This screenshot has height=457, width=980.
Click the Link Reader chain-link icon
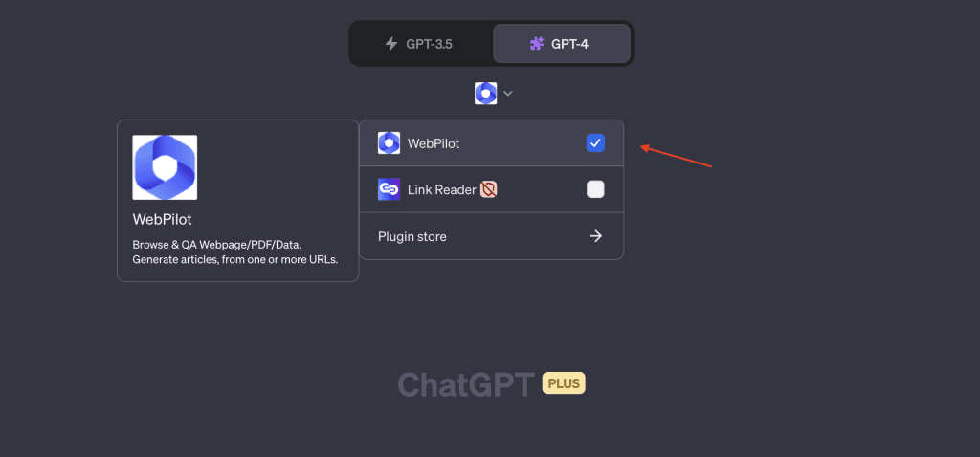click(x=389, y=189)
